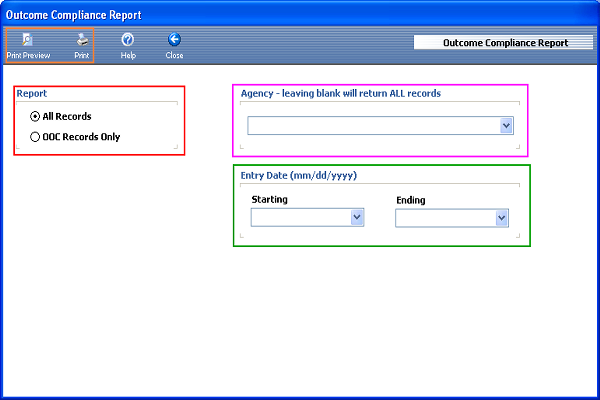Open Help using the question mark icon
Viewport: 600px width, 400px height.
click(128, 40)
